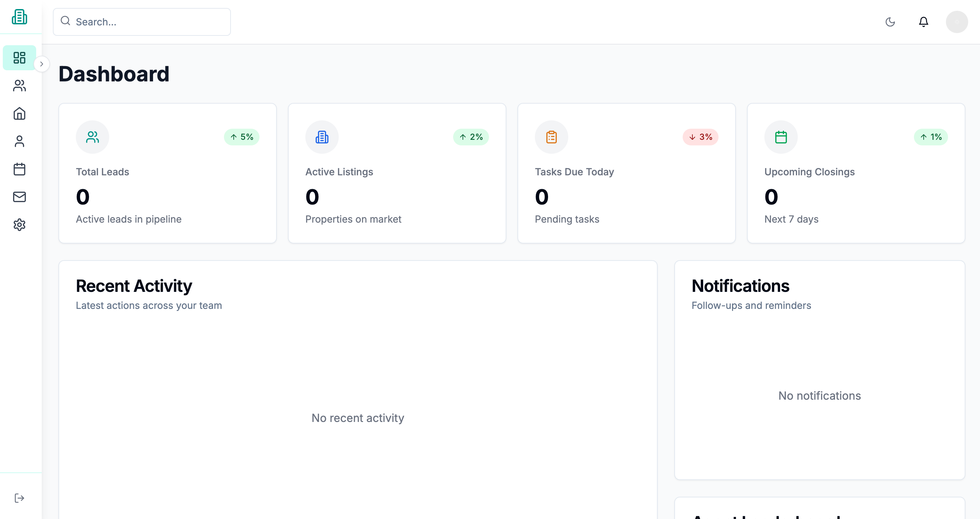The height and width of the screenshot is (519, 980).
Task: Click 'Pending tasks' text
Action: click(x=567, y=219)
